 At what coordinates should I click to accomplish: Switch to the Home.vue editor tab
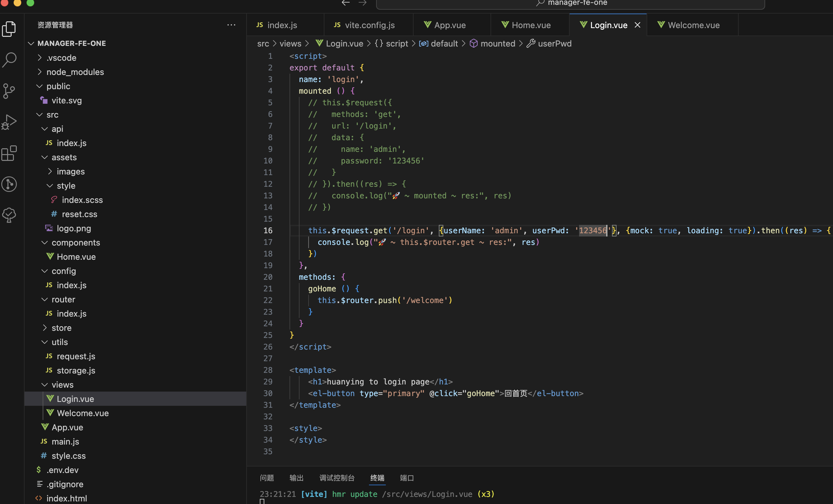tap(530, 25)
